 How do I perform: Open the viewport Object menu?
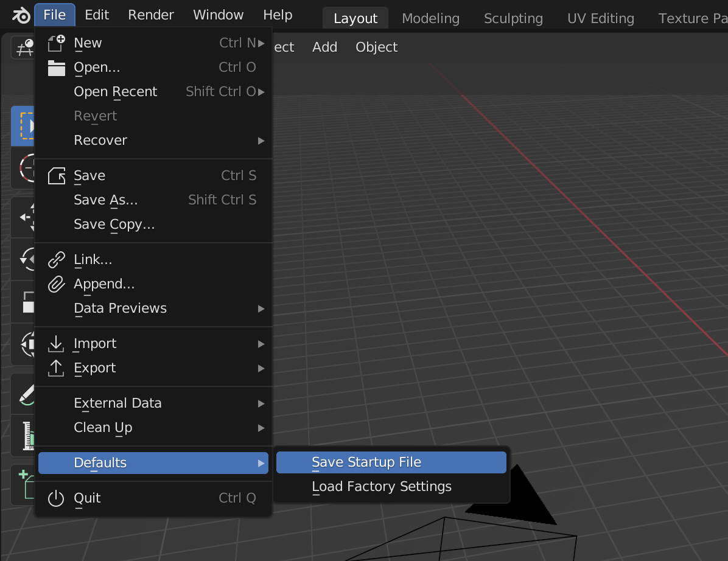pyautogui.click(x=377, y=47)
